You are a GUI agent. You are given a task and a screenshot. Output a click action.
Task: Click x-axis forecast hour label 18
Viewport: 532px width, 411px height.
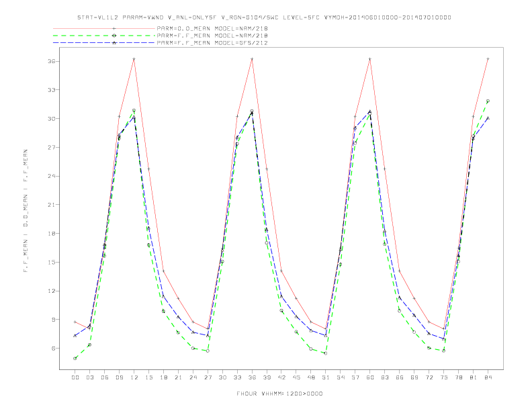pyautogui.click(x=163, y=377)
